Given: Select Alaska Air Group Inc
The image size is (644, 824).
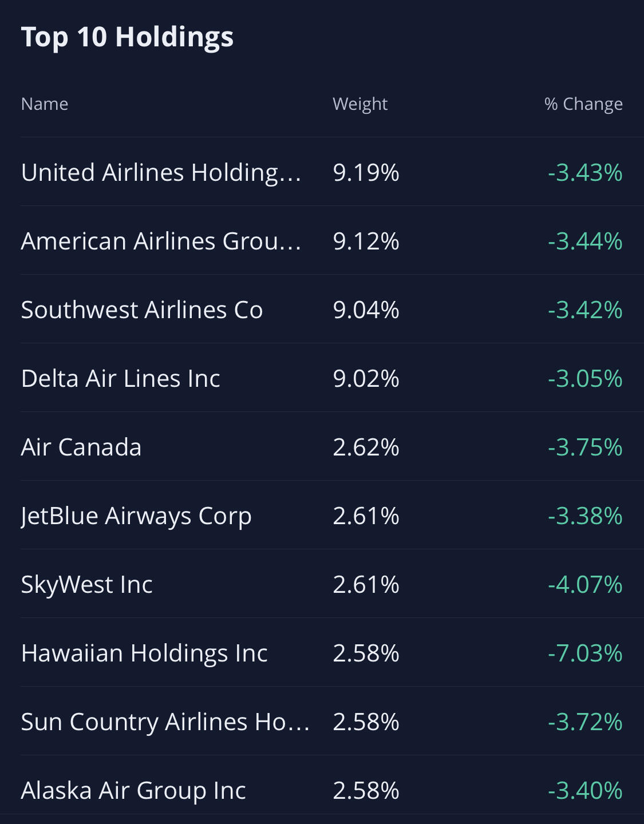Looking at the screenshot, I should pos(133,790).
